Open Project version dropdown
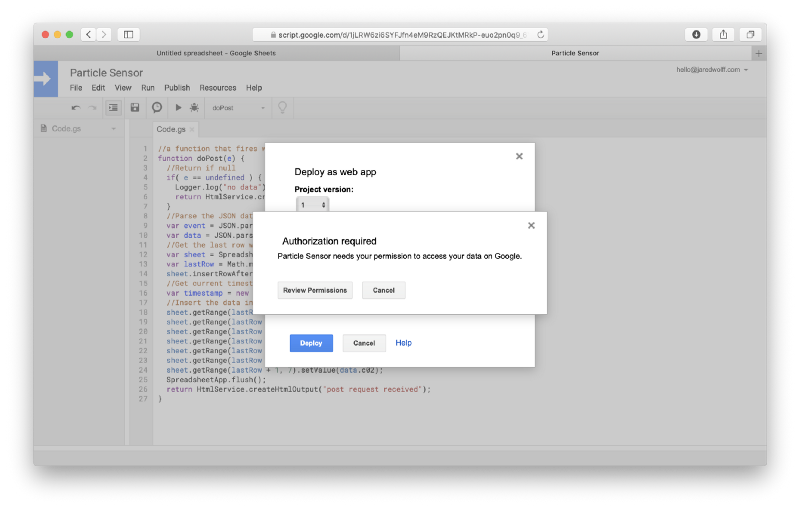The image size is (800, 510). tap(312, 205)
